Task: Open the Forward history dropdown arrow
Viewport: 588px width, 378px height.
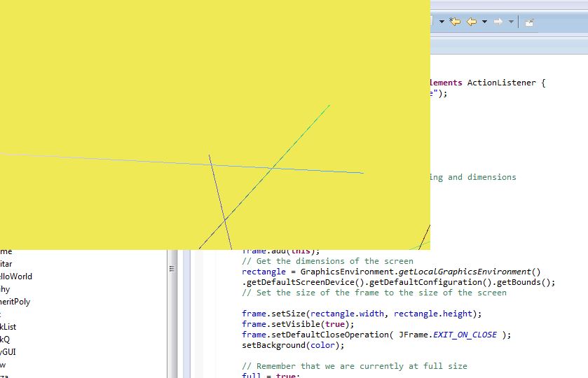Action: (x=511, y=22)
